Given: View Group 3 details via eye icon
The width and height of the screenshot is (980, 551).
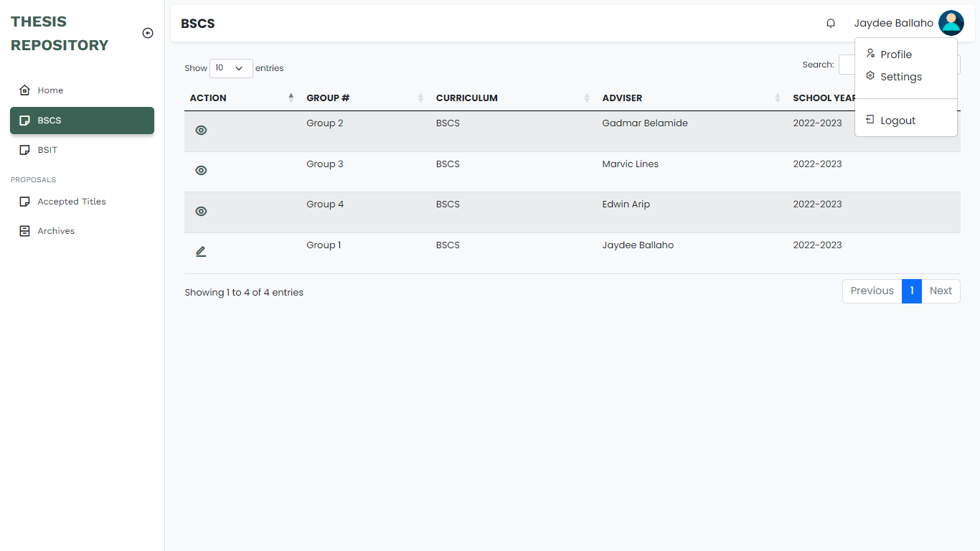Looking at the screenshot, I should tap(201, 171).
